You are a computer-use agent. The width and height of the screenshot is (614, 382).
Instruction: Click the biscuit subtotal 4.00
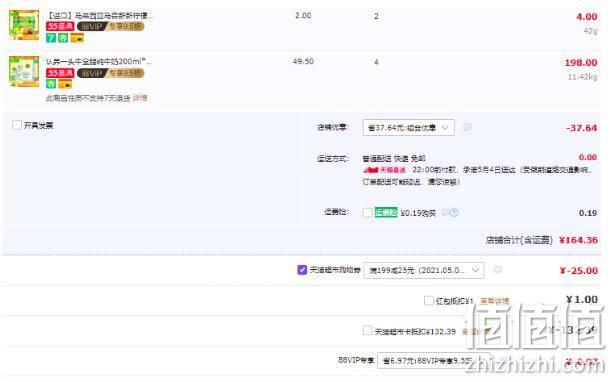click(x=586, y=17)
